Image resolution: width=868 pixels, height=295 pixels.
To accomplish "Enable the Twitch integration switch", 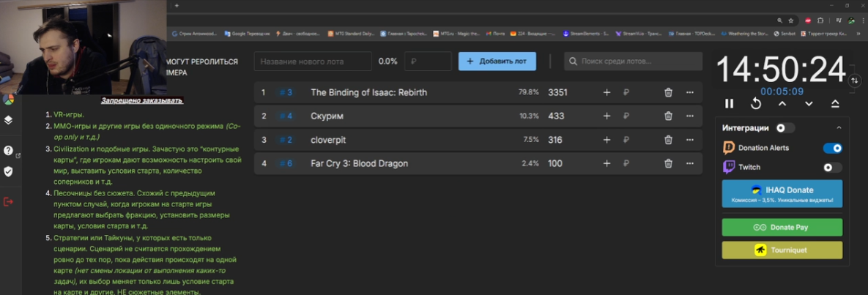I will 833,167.
